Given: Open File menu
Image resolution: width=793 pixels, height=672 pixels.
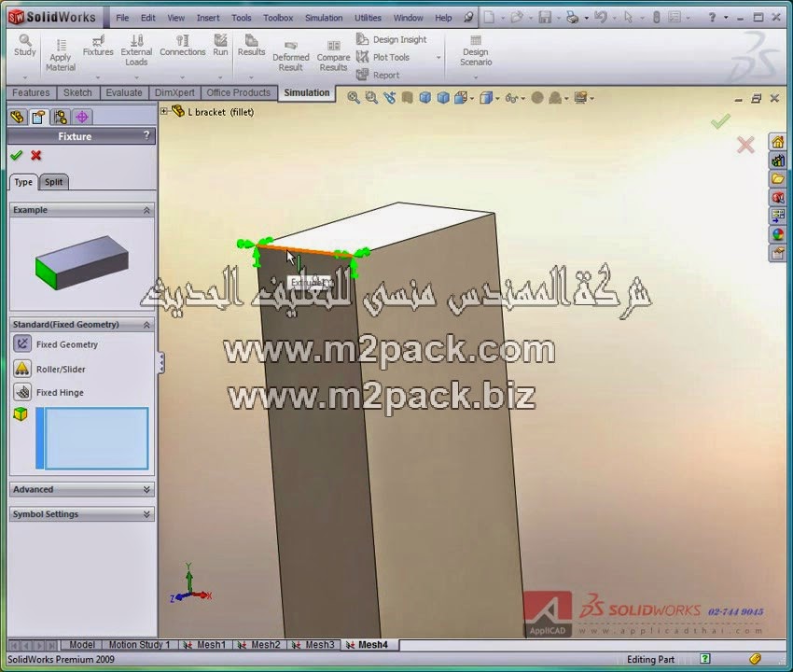Looking at the screenshot, I should (x=122, y=18).
